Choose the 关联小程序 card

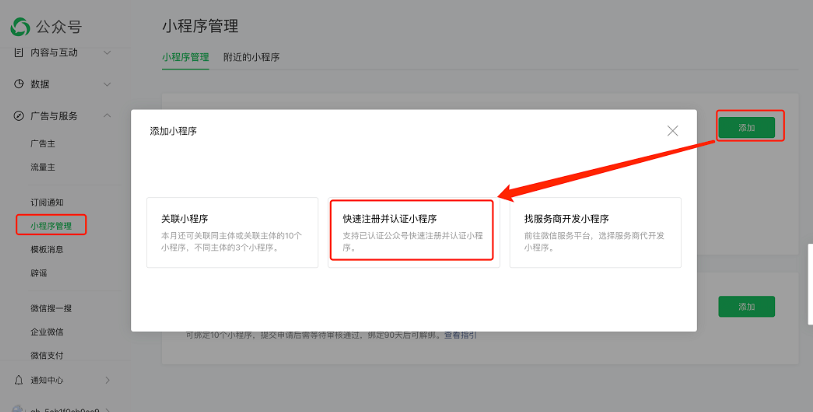[232, 233]
